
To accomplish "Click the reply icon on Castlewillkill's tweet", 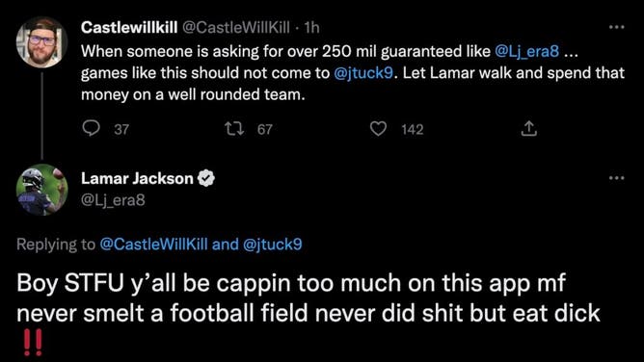I will pos(91,128).
